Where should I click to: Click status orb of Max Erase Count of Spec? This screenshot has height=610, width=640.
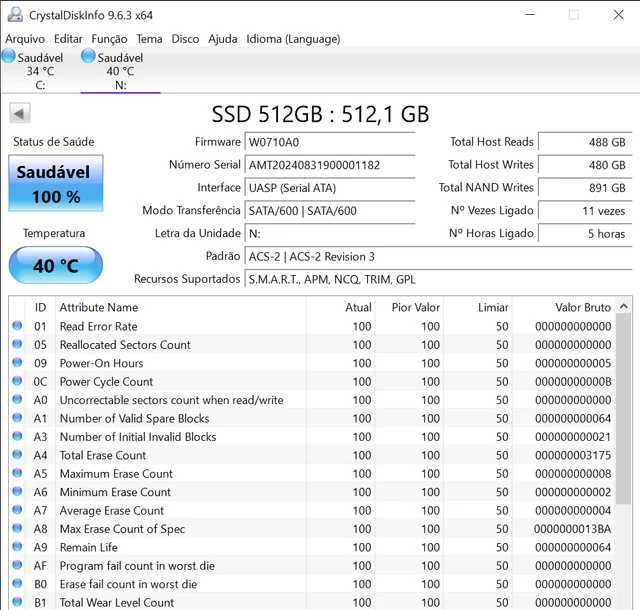[17, 528]
